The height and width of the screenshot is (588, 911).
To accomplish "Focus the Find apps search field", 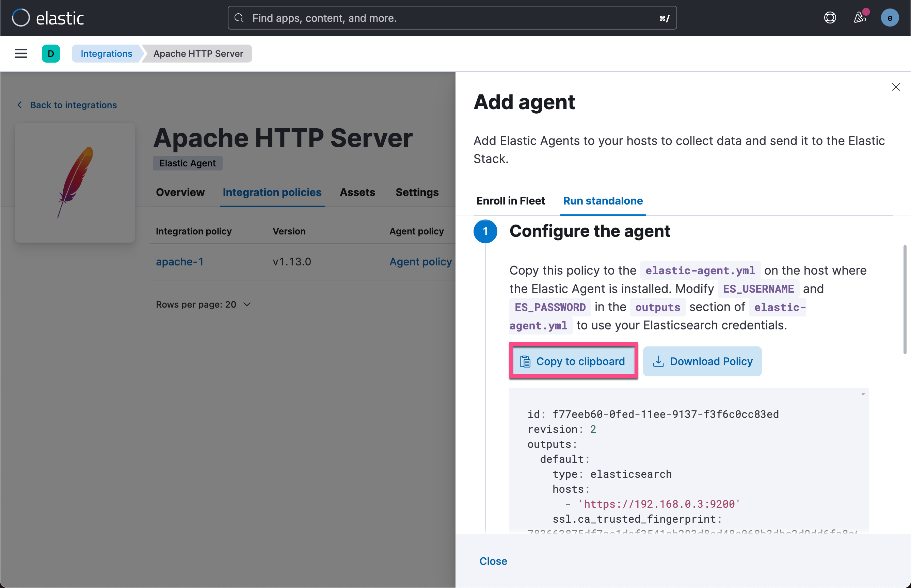I will point(452,18).
